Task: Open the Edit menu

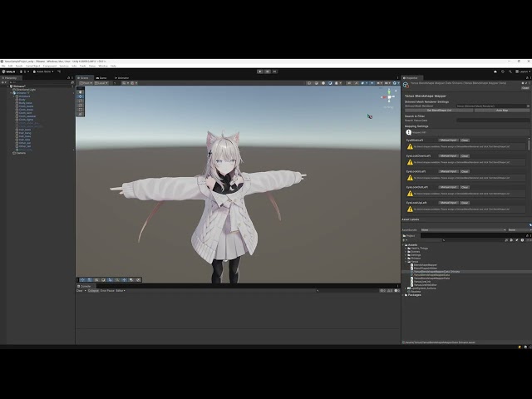Action: (x=10, y=66)
